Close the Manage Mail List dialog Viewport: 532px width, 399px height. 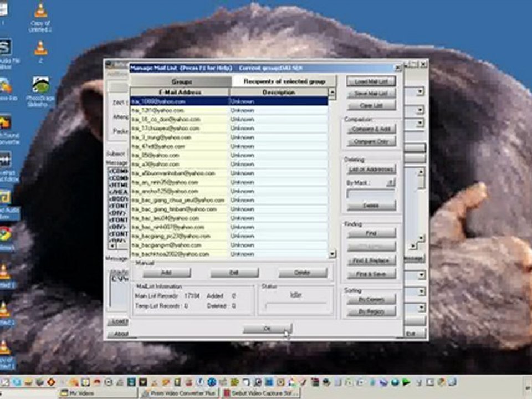pyautogui.click(x=398, y=68)
